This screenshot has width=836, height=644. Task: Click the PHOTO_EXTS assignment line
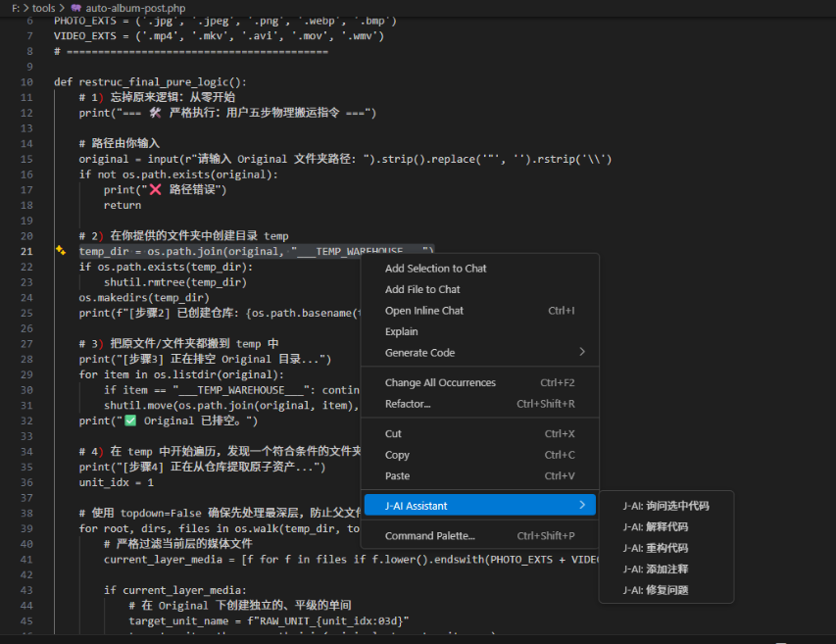click(x=225, y=21)
